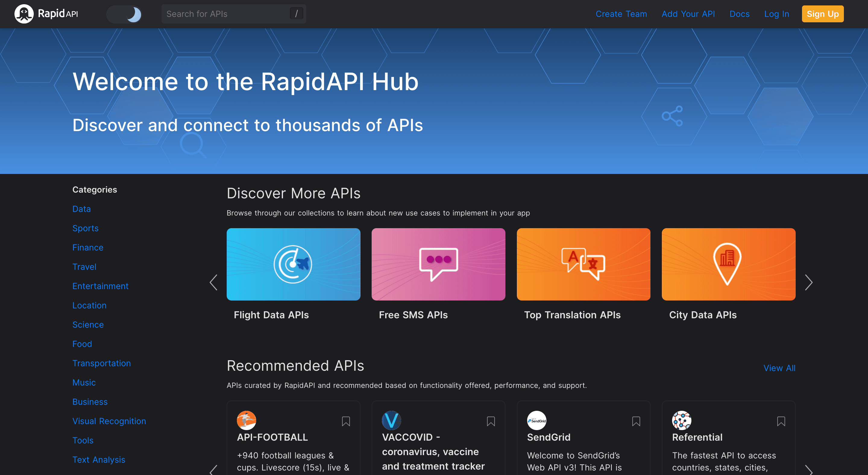Screen dimensions: 868x475
Task: Toggle the dark mode moon switch
Action: [x=124, y=14]
